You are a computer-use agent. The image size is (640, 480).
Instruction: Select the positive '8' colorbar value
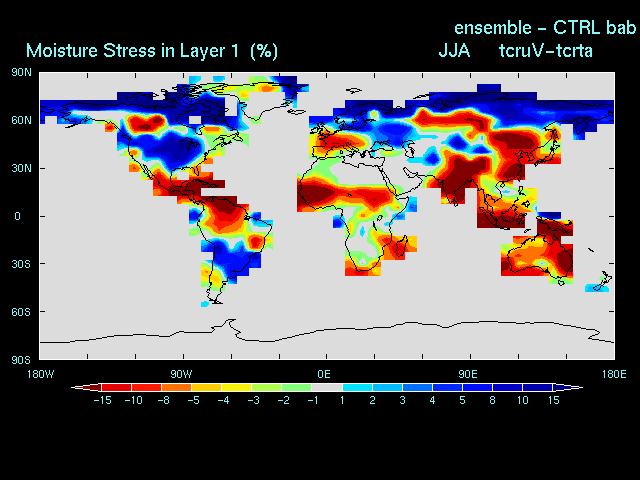[493, 400]
